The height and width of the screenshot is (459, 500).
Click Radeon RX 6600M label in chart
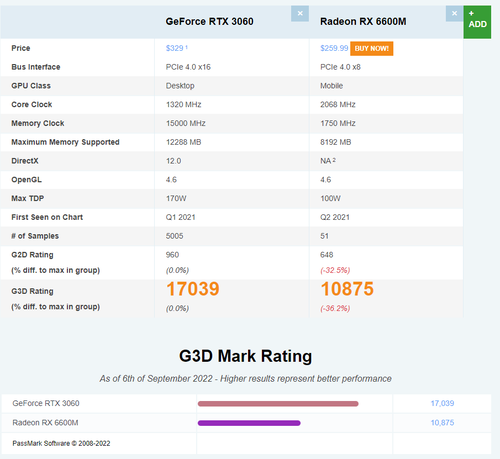coord(45,423)
